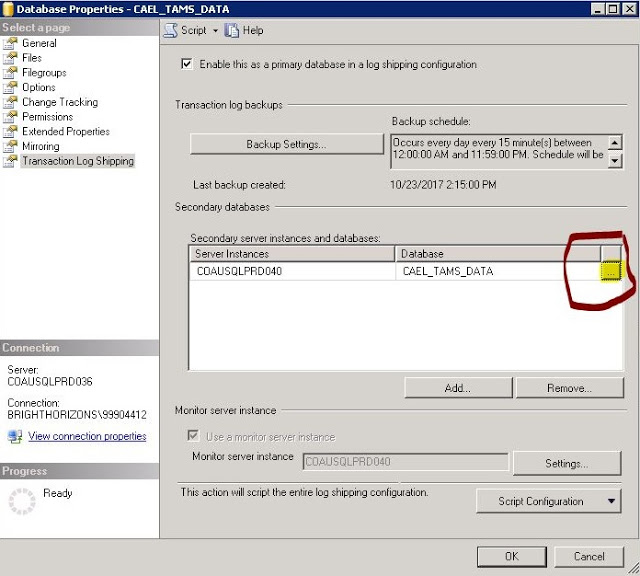Select the Change Tracking page
640x576 pixels.
pyautogui.click(x=60, y=102)
